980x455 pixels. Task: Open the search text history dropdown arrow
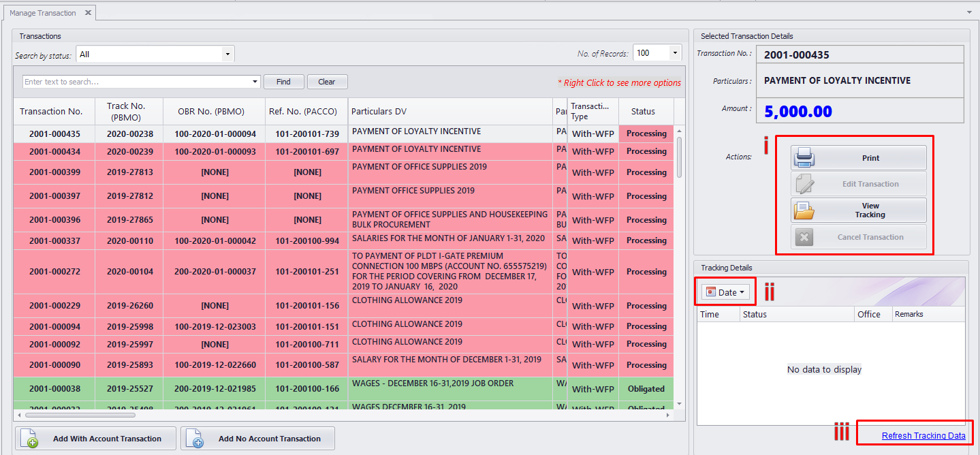point(255,82)
